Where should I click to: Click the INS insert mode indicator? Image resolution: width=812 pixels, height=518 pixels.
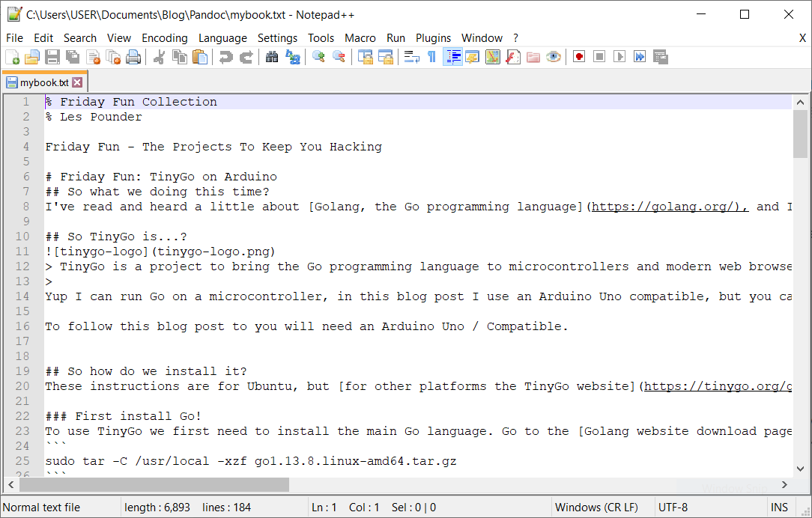point(779,507)
